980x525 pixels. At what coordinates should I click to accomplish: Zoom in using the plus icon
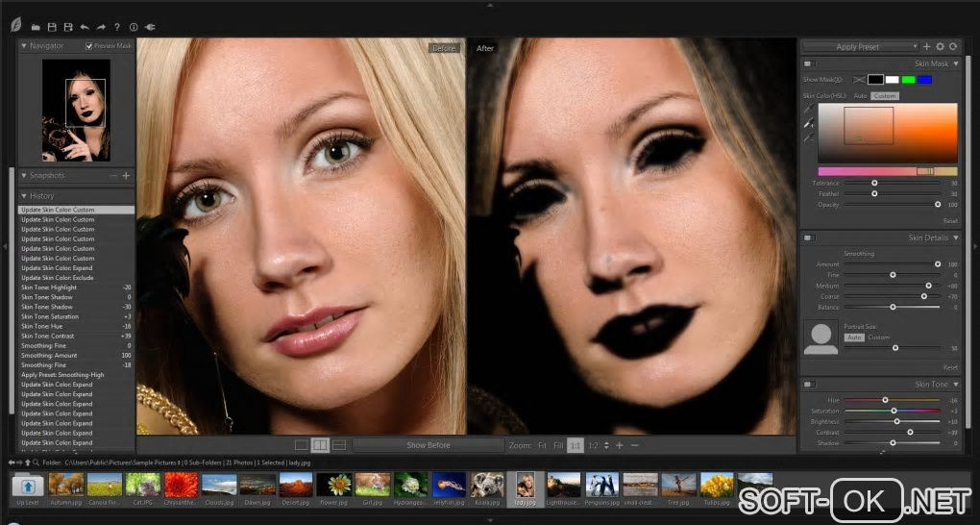[620, 445]
